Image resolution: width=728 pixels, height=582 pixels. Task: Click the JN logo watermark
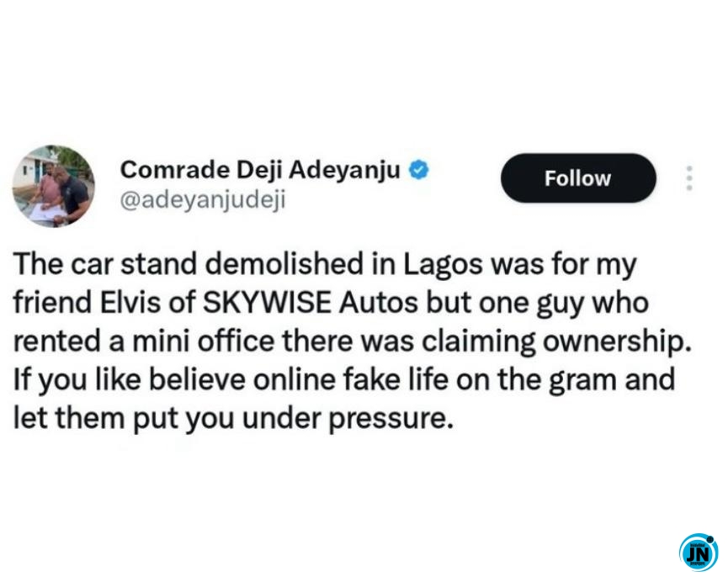(x=699, y=553)
